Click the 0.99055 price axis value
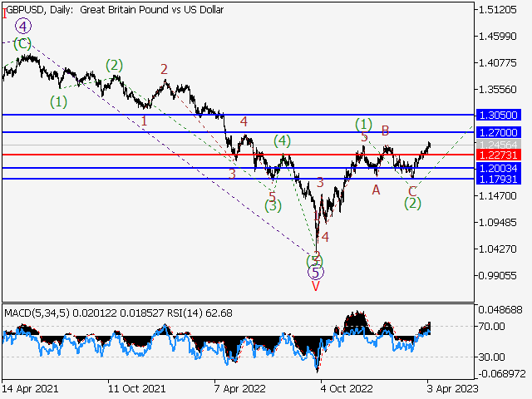Image resolution: width=532 pixels, height=399 pixels. [x=497, y=275]
